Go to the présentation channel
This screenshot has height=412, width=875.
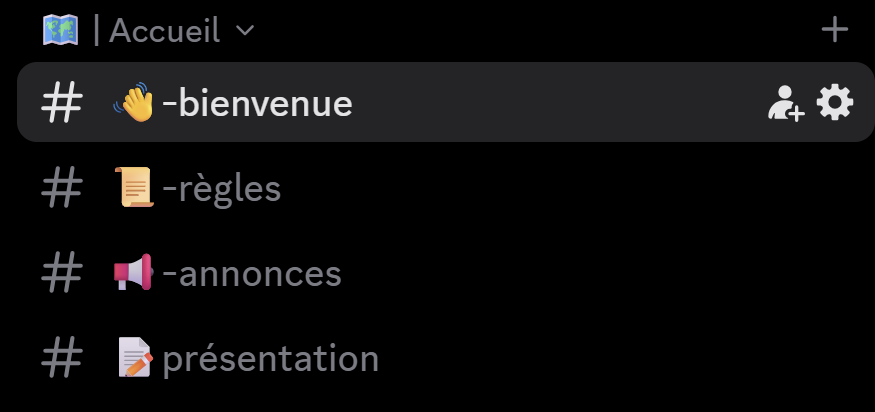tap(270, 358)
